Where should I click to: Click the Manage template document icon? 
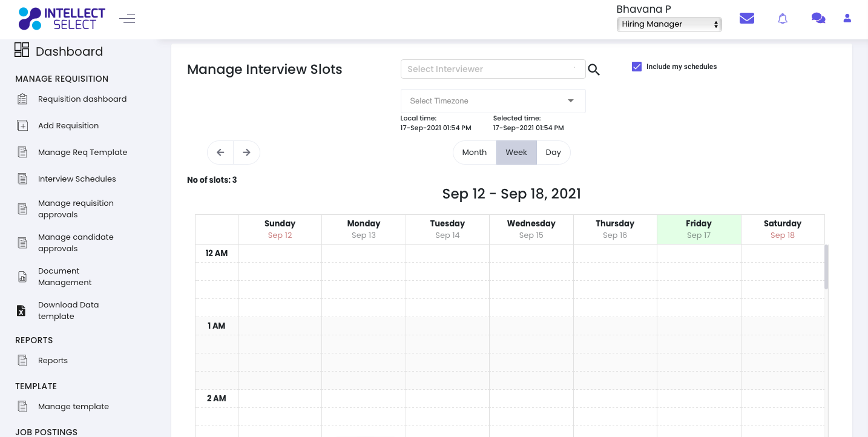tap(22, 407)
